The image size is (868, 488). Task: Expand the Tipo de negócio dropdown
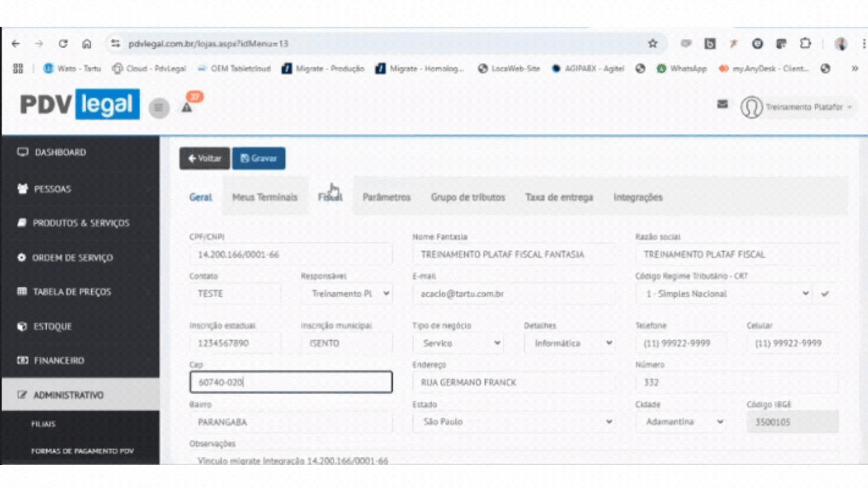tap(458, 343)
